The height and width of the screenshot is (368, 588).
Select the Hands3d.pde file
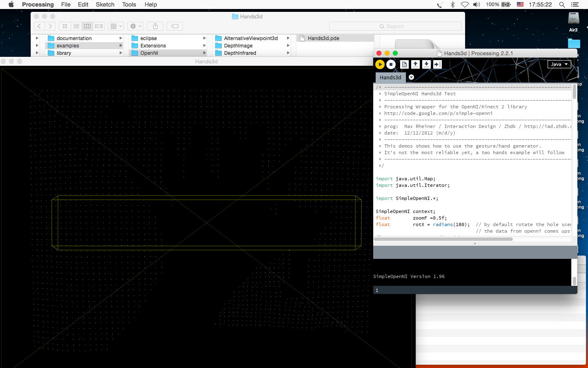(323, 38)
